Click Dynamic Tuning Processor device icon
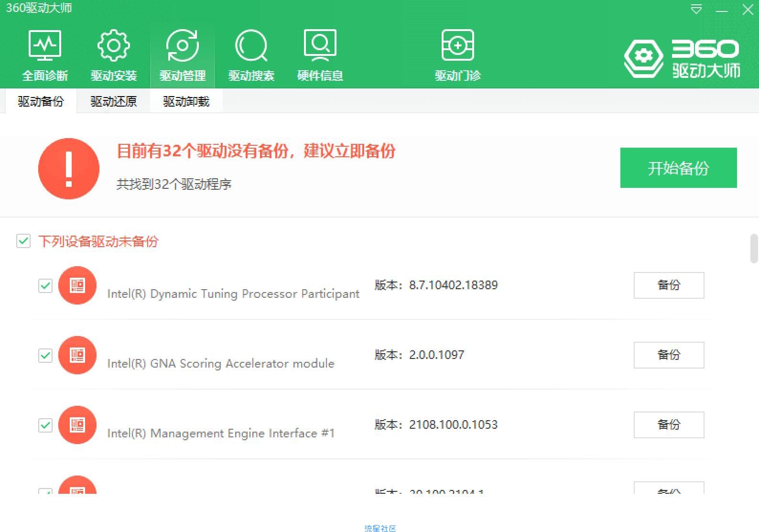 [77, 285]
